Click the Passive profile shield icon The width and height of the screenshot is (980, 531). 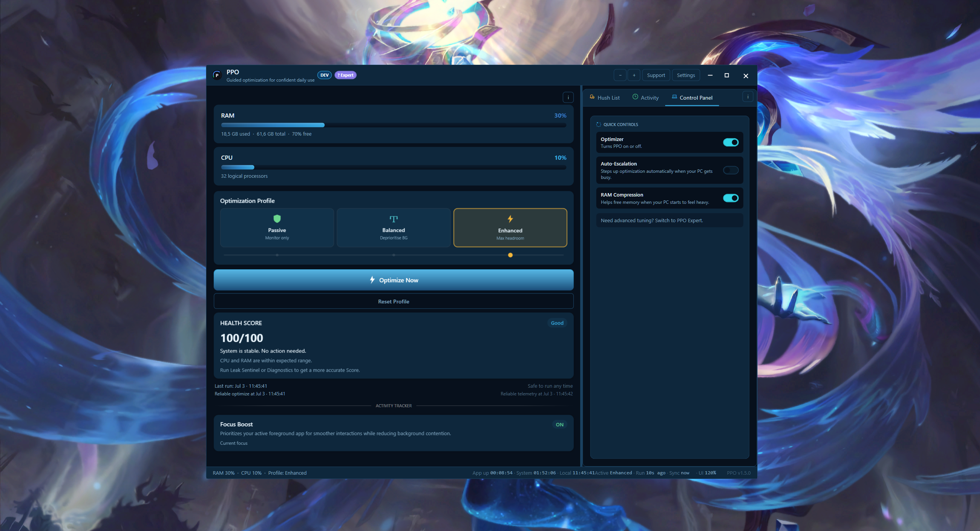click(x=277, y=219)
